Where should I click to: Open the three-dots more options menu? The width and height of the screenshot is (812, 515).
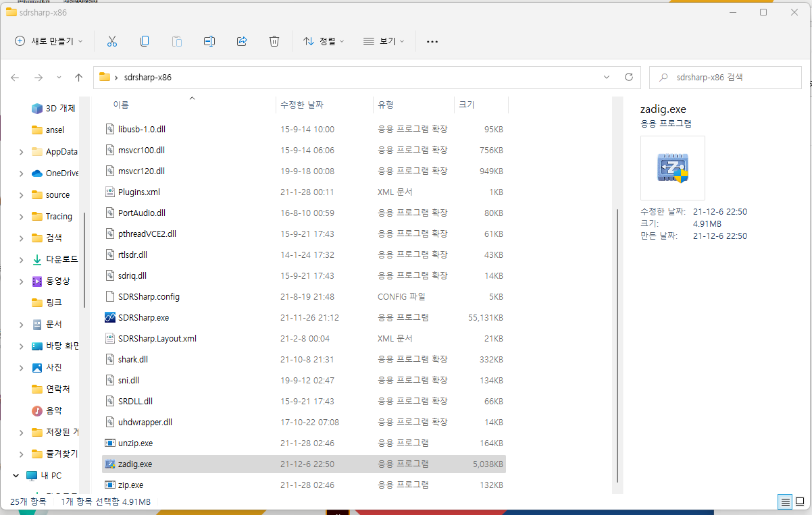(x=432, y=41)
